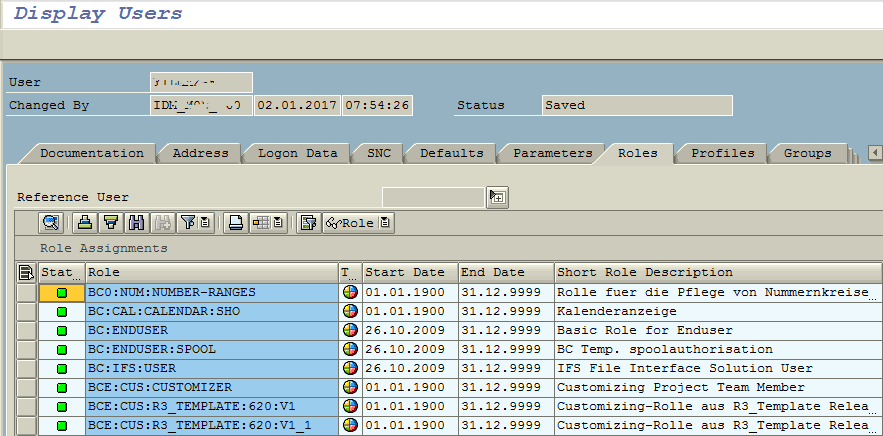Click role type icon for BC:ENDUSER row
Screen dimensions: 883x436
(x=350, y=330)
